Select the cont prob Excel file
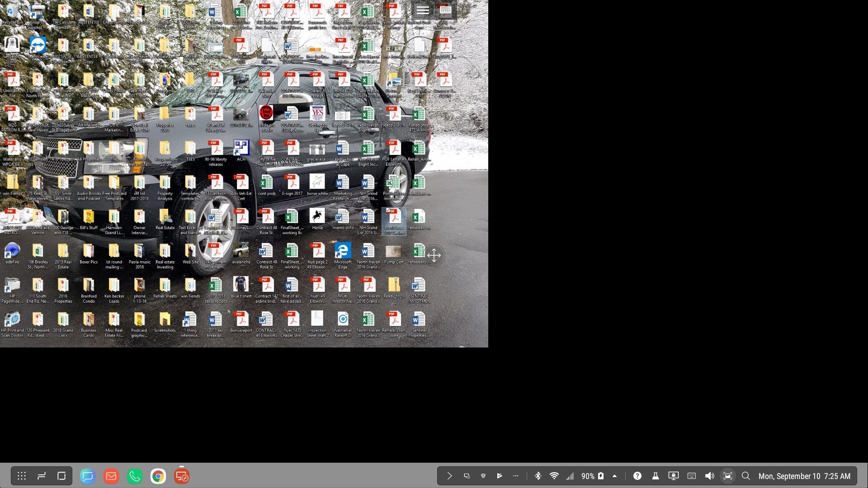Screen dimensions: 868x488 267,185
